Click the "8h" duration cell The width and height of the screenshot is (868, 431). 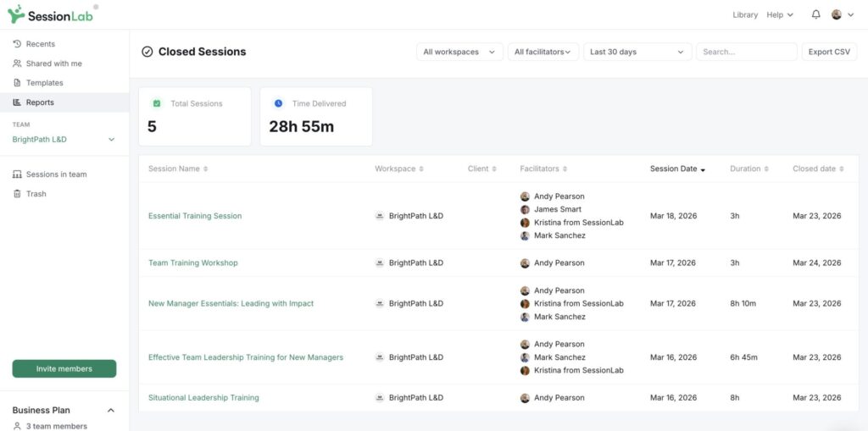[x=735, y=398]
